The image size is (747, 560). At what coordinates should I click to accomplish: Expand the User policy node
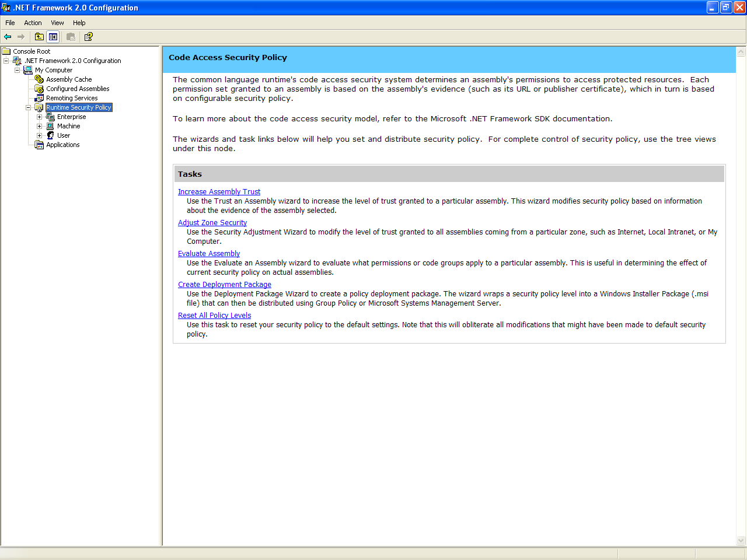point(39,135)
